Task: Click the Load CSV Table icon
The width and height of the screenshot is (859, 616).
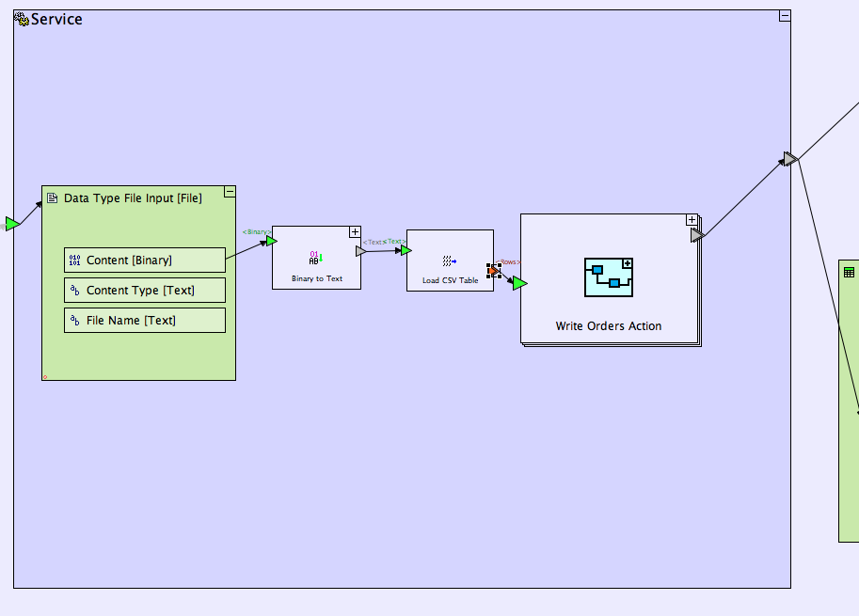Action: coord(450,261)
